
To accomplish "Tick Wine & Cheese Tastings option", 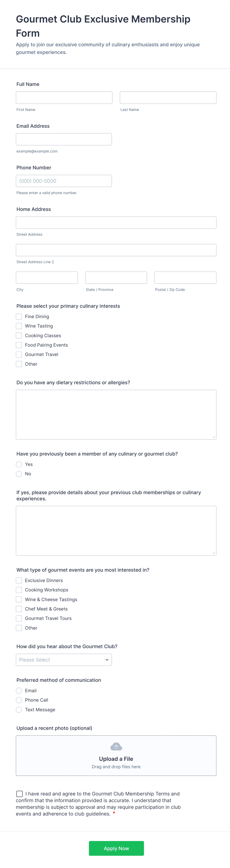I will click(x=19, y=599).
